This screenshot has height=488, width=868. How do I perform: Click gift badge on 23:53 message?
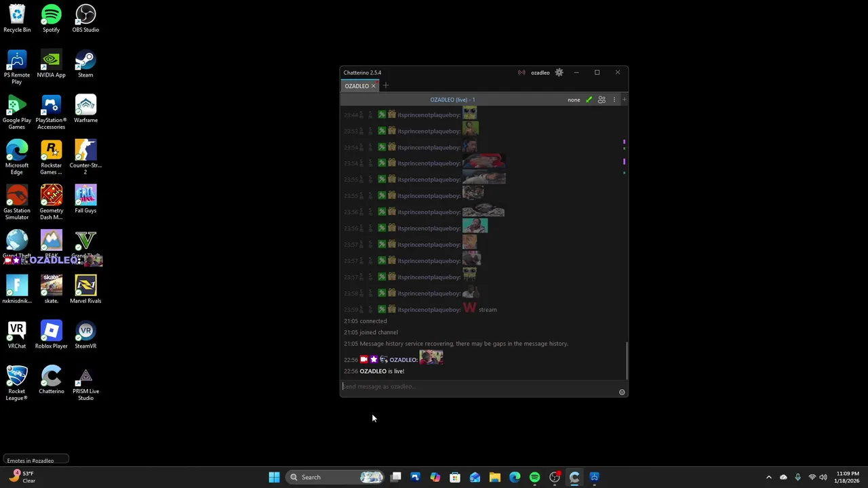pyautogui.click(x=392, y=131)
